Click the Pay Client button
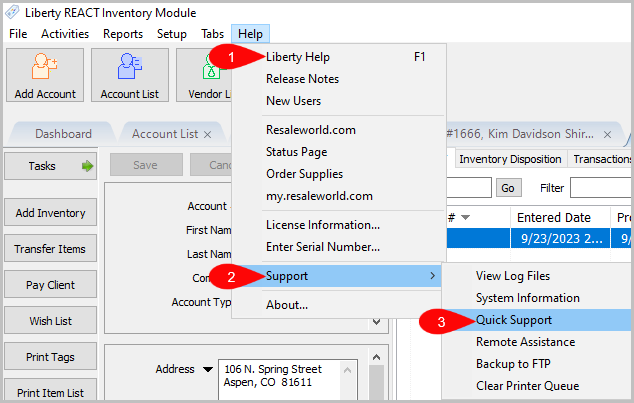Viewport: 634px width, 403px height. pyautogui.click(x=51, y=285)
